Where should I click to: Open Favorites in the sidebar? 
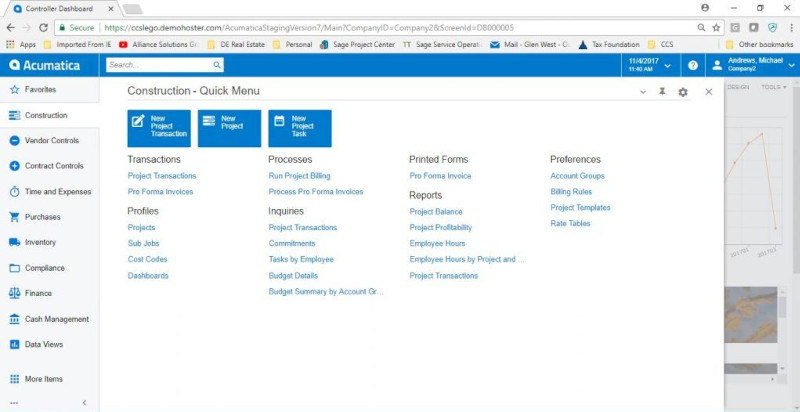pyautogui.click(x=40, y=89)
